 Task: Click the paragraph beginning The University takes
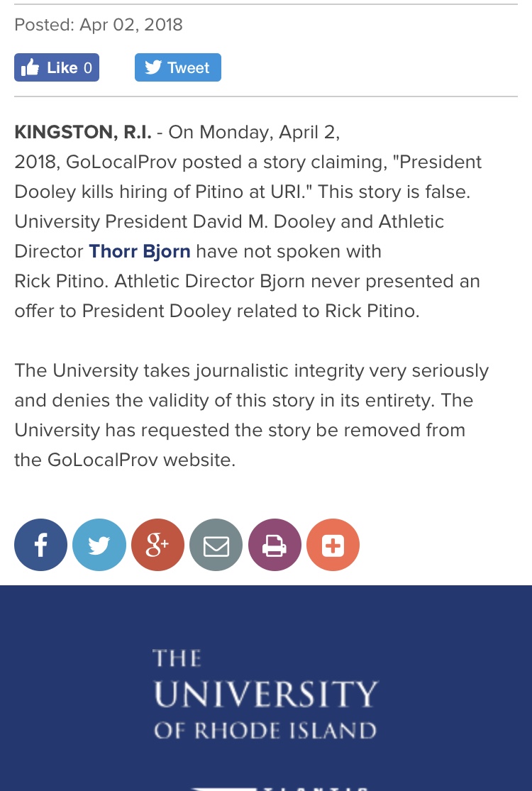point(251,415)
